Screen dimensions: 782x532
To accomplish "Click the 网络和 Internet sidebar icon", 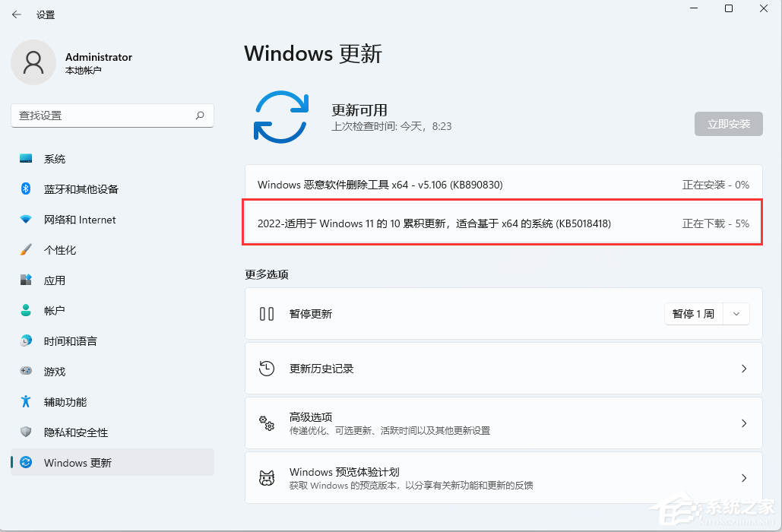I will (x=21, y=219).
